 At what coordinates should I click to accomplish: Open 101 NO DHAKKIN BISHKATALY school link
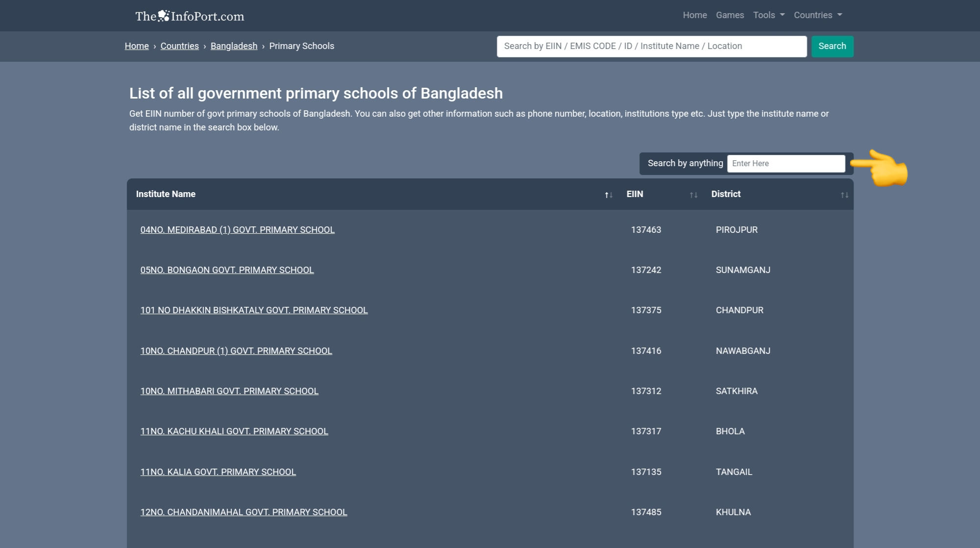(254, 310)
